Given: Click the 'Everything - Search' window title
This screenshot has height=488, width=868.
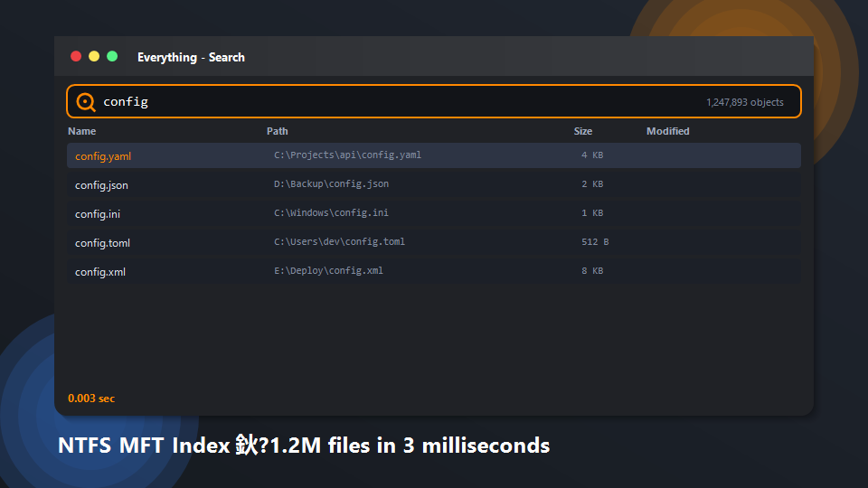Looking at the screenshot, I should (191, 57).
